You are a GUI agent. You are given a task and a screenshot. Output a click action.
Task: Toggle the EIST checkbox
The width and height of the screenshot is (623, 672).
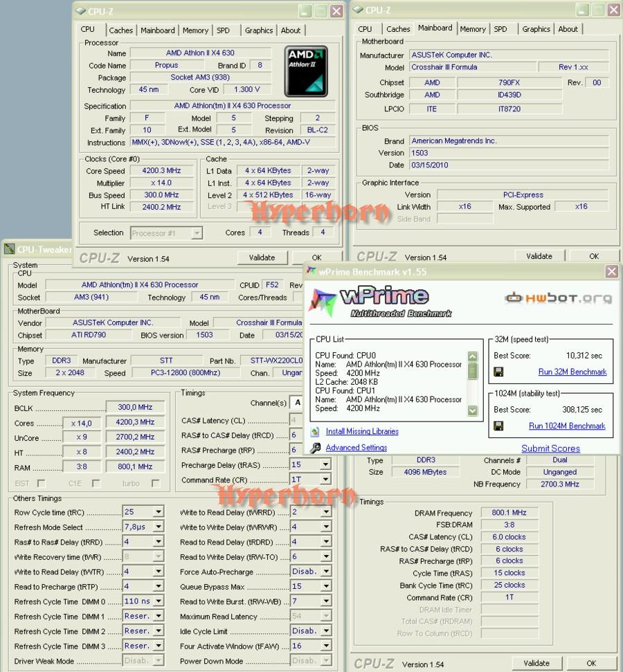[x=41, y=484]
